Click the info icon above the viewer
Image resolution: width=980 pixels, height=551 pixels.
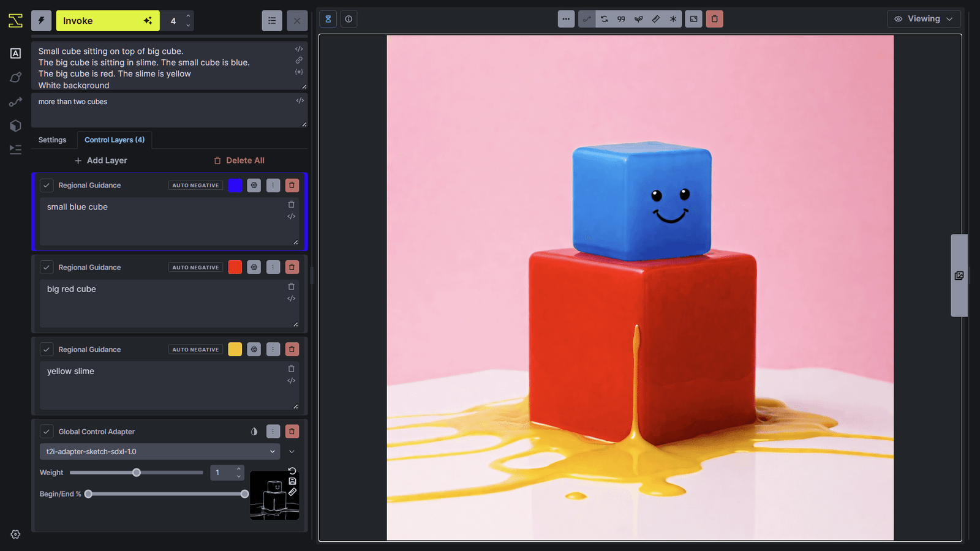[349, 19]
